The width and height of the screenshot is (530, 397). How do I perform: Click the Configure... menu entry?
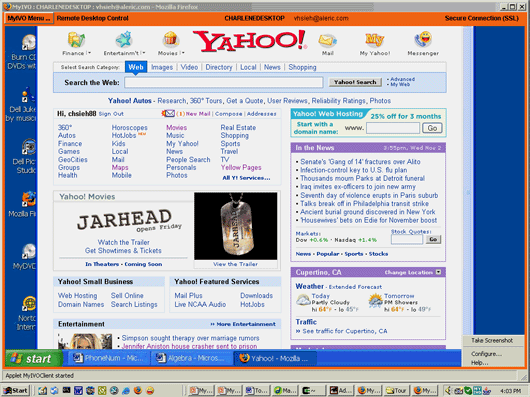click(x=486, y=354)
